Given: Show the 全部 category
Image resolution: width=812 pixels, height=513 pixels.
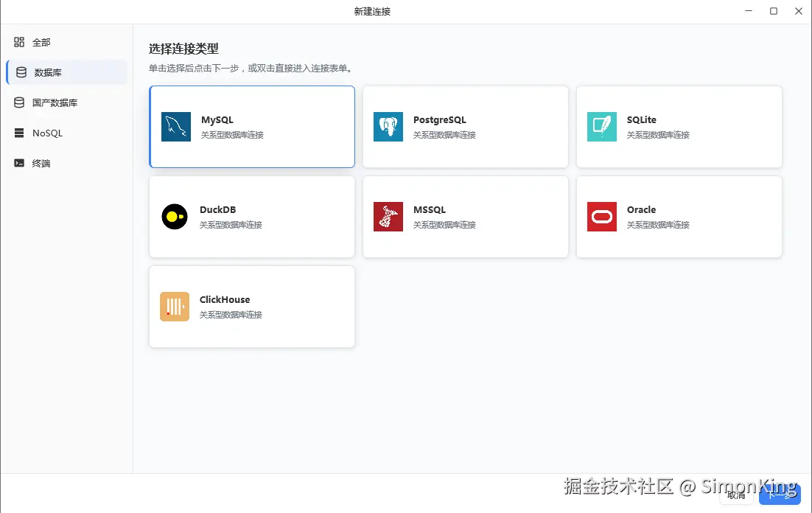Looking at the screenshot, I should 66,43.
